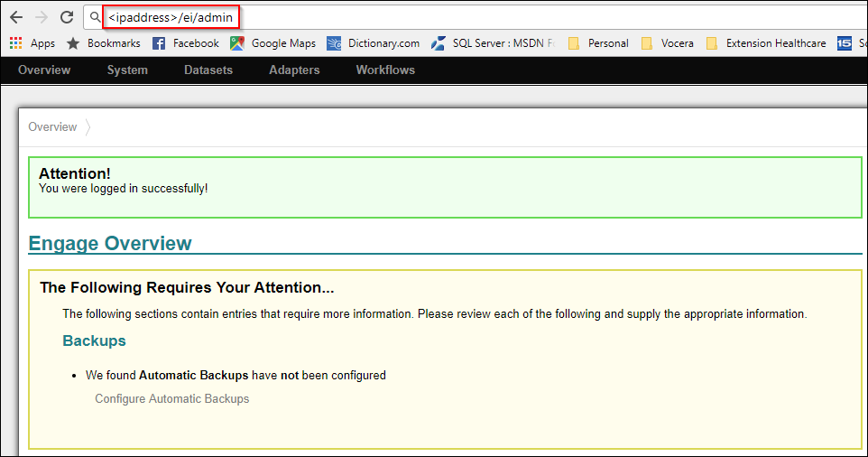Open the System menu
The height and width of the screenshot is (457, 868).
[127, 70]
